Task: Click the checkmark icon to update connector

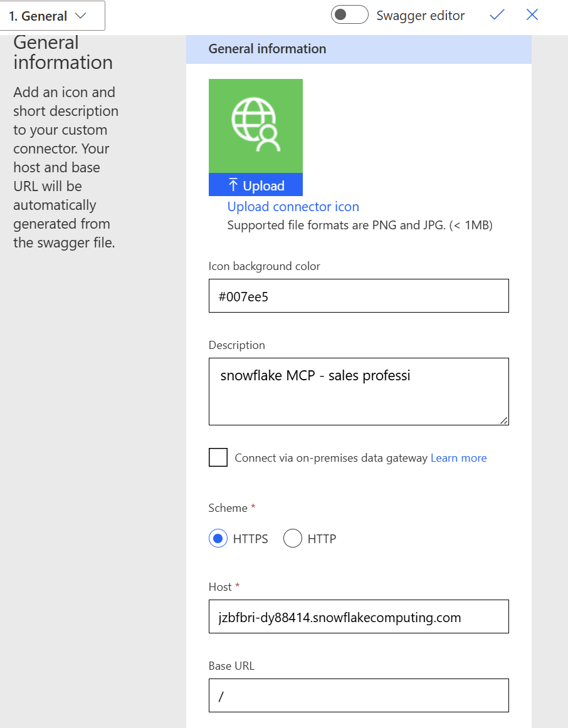Action: point(497,15)
